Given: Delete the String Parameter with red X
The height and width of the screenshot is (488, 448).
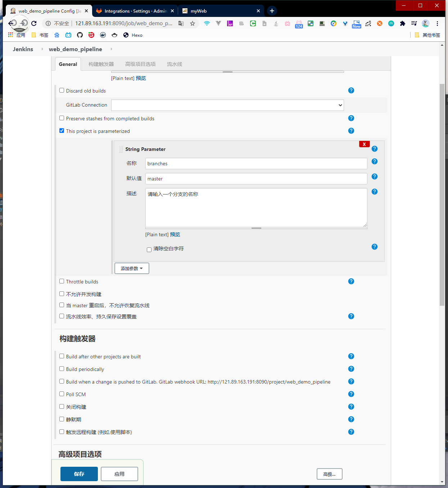Looking at the screenshot, I should (364, 144).
